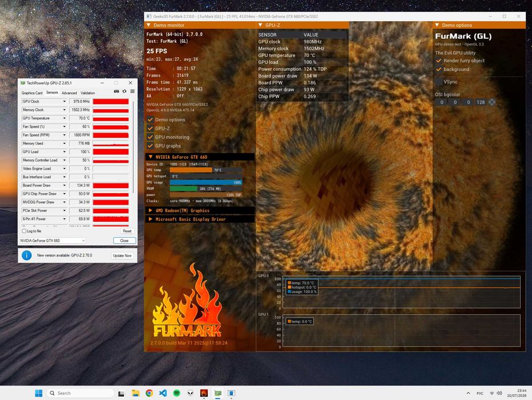Open the Wi-Fi network tray icon
Image resolution: width=532 pixels, height=400 pixels.
(x=491, y=393)
